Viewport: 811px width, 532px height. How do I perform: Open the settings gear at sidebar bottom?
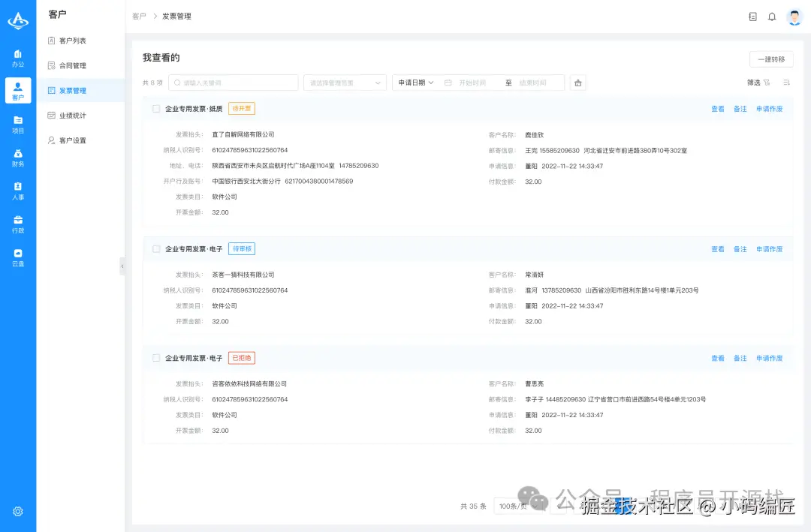coord(18,512)
